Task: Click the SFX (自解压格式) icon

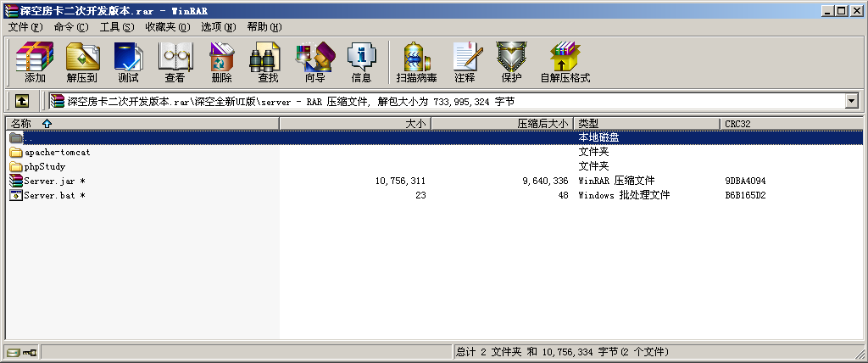Action: pyautogui.click(x=565, y=62)
